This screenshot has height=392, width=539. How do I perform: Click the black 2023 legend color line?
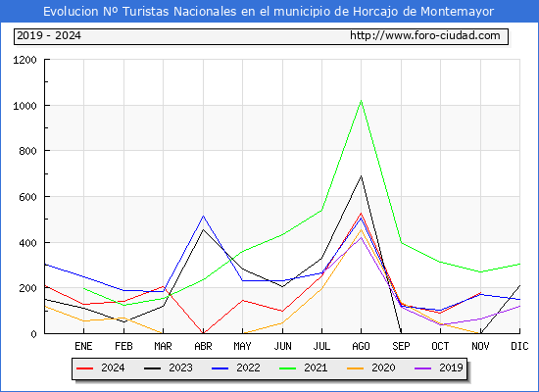tap(152, 368)
